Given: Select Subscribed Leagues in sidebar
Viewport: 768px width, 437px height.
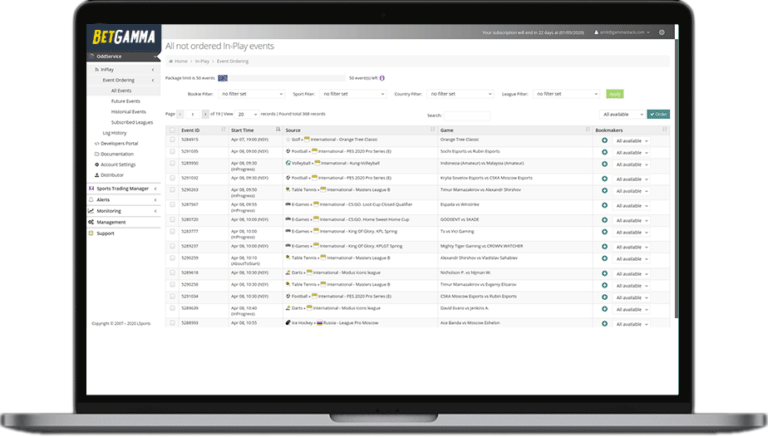Looking at the screenshot, I should pyautogui.click(x=131, y=122).
